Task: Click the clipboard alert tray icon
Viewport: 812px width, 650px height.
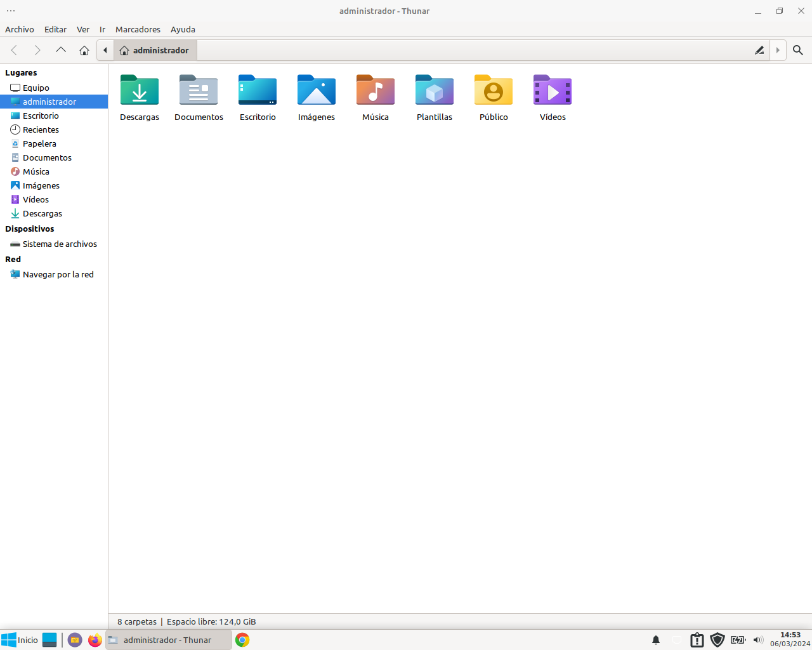Action: tap(697, 640)
